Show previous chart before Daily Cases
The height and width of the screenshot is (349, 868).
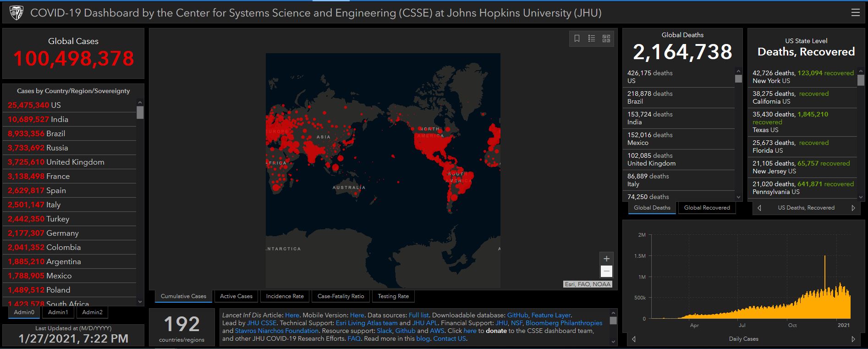tap(634, 339)
